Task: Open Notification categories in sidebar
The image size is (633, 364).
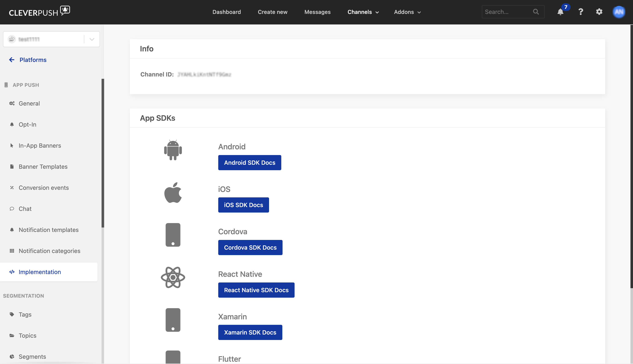Action: (x=49, y=251)
